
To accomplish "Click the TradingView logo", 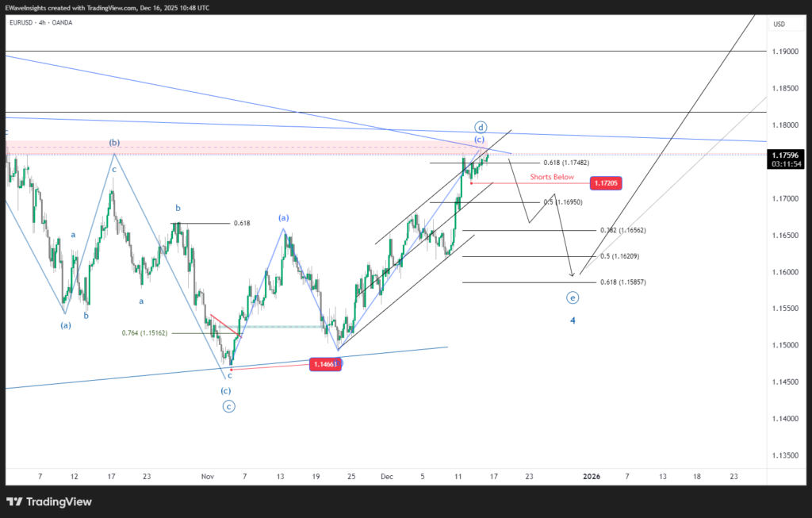I will [48, 501].
